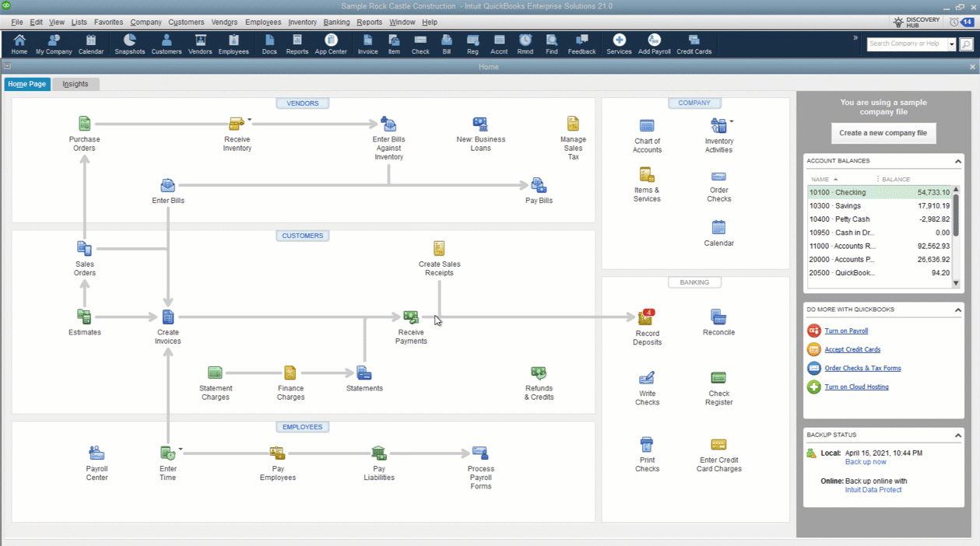Open the Intuit Data Protect link
Viewport: 980px width, 546px height.
(873, 490)
